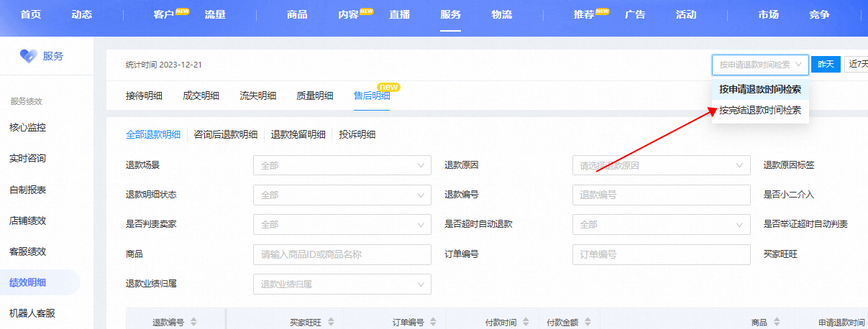
Task: Sort table by 订单编号 column arrows
Action: 433,323
